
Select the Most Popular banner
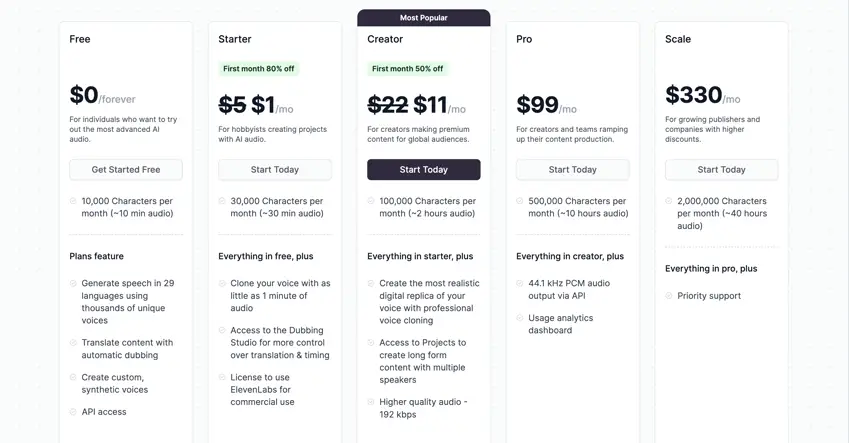pos(423,17)
